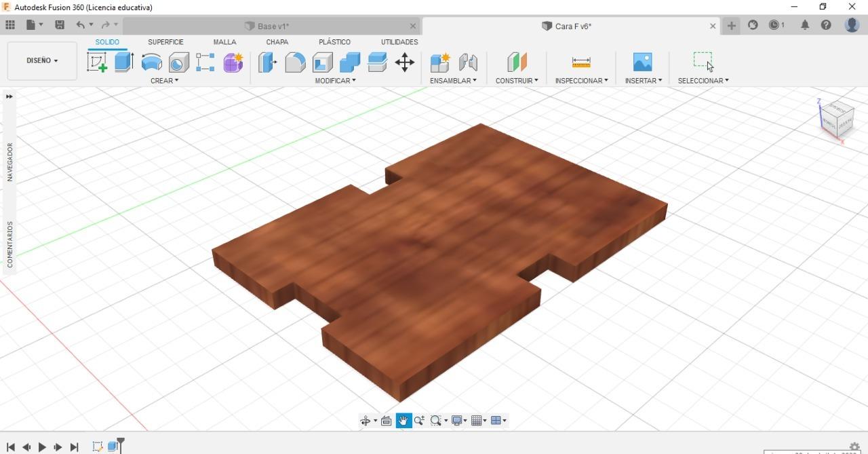Image resolution: width=868 pixels, height=454 pixels.
Task: Open the DISEÑO workspace dropdown
Action: coord(42,60)
